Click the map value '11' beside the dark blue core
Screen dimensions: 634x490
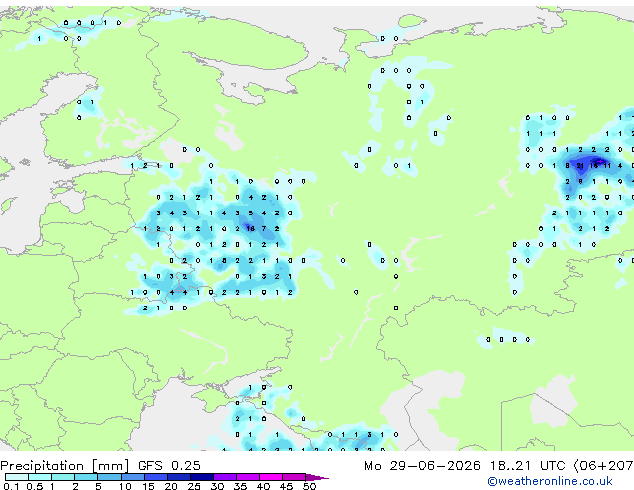click(607, 166)
